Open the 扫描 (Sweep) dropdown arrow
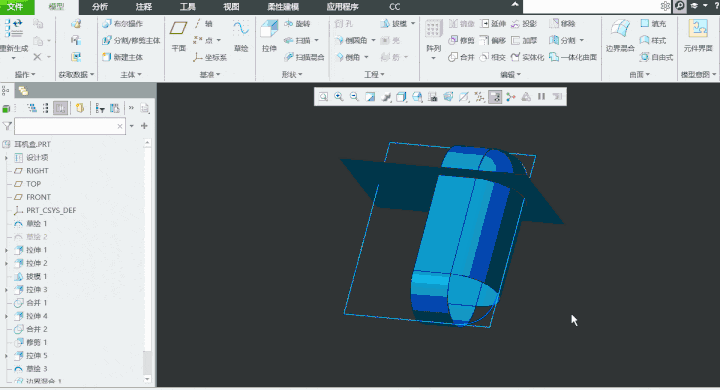This screenshot has height=390, width=720. [316, 40]
